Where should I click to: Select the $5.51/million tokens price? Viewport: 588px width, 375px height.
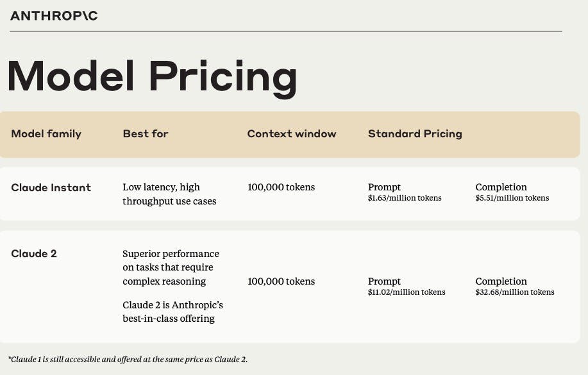coord(512,198)
